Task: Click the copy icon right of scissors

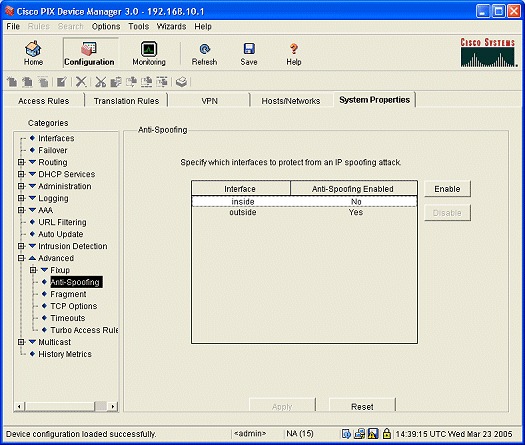Action: click(116, 82)
